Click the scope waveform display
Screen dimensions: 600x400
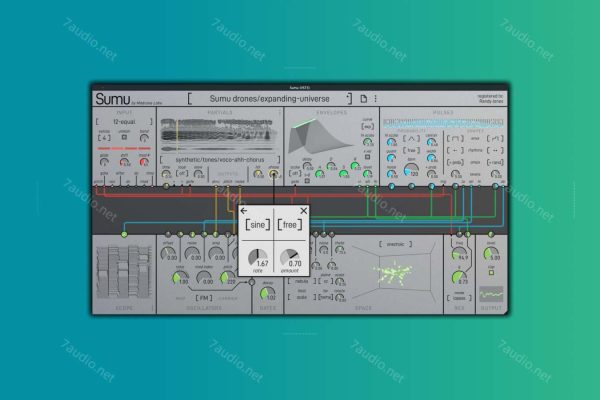124,272
